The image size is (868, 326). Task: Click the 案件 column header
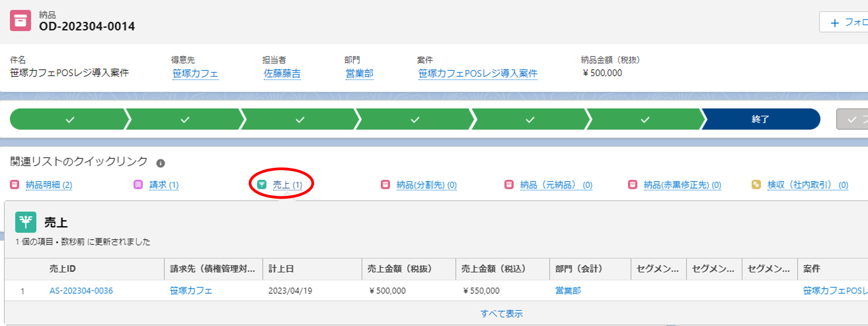tap(833, 269)
